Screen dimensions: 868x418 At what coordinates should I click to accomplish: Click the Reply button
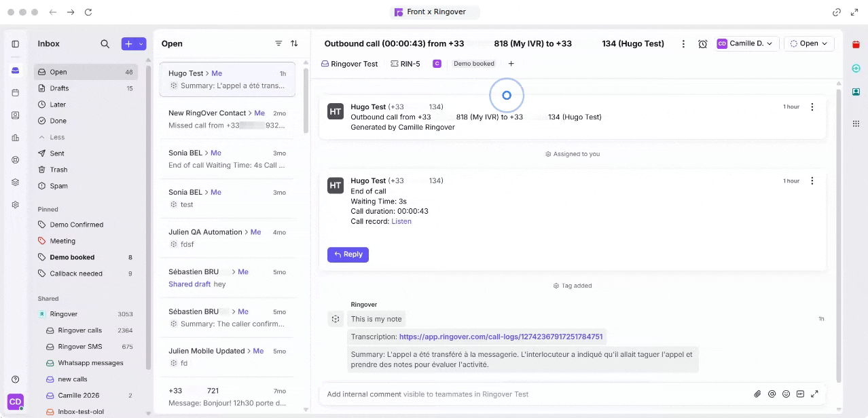point(348,254)
